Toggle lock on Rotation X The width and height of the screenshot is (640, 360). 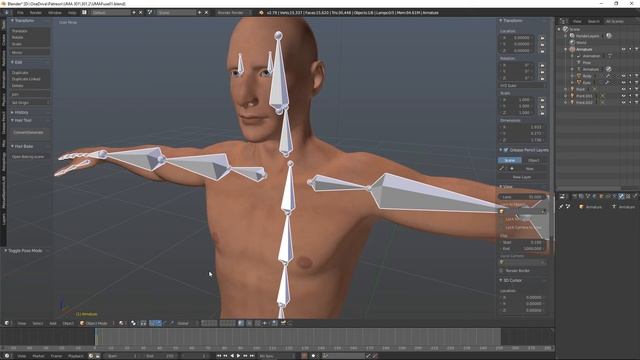point(542,65)
